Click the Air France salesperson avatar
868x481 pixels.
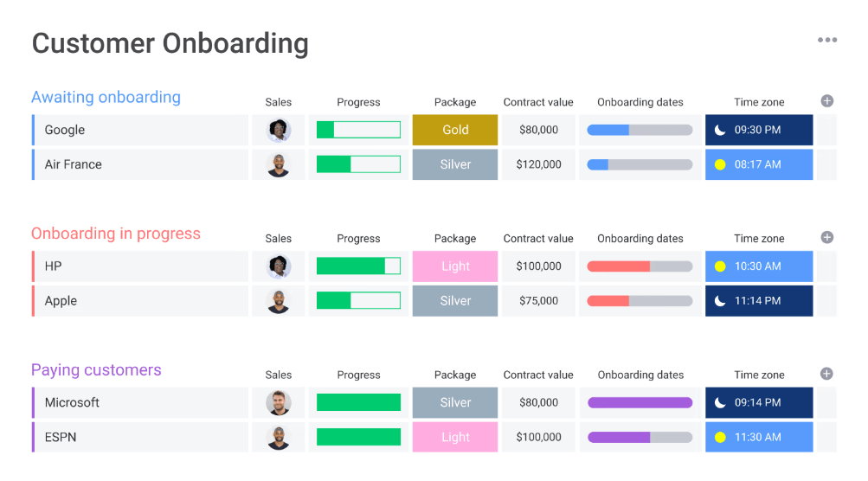pos(279,164)
